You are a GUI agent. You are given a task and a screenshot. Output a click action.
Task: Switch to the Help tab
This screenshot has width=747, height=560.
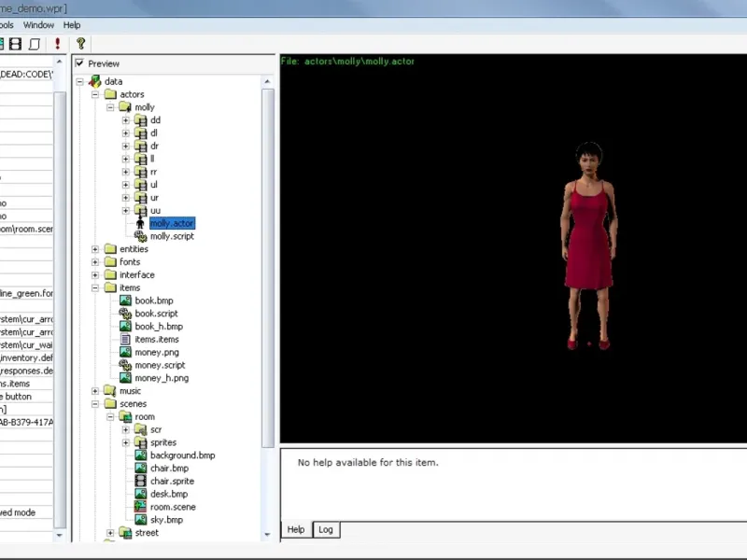coord(296,529)
